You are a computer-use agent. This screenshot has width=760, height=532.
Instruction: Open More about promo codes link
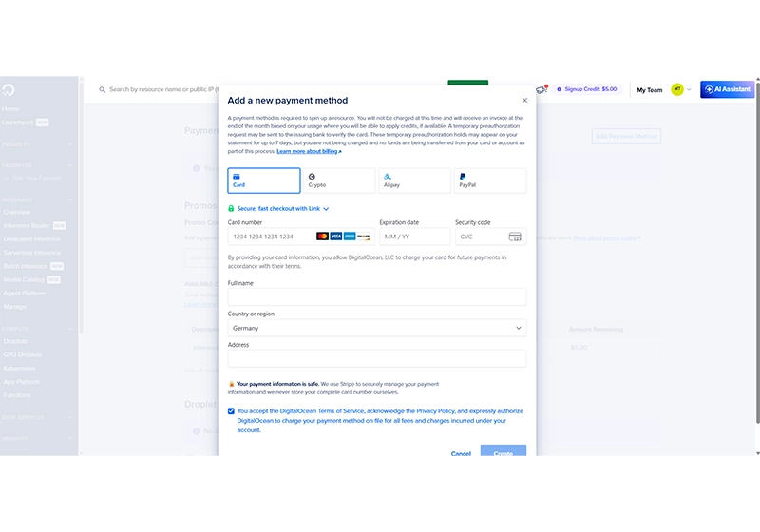coord(607,237)
